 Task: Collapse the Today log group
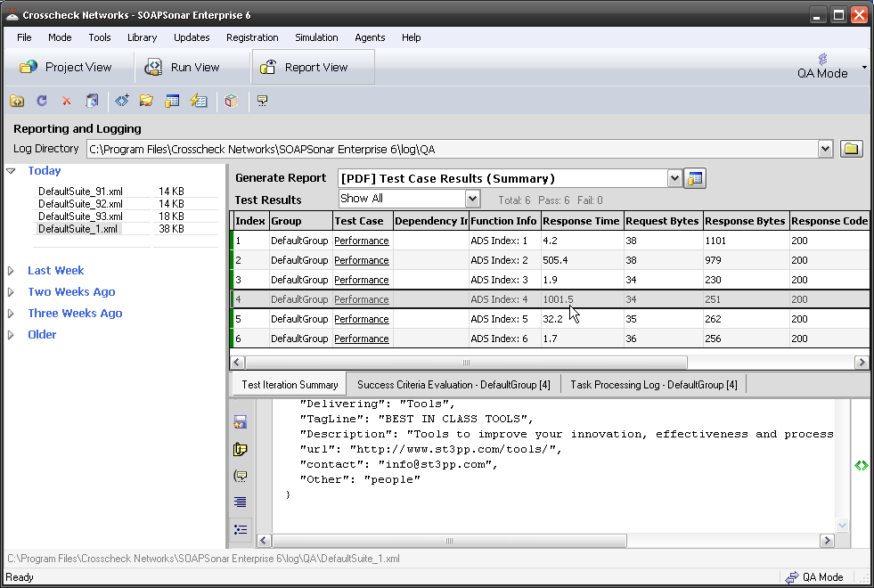(x=12, y=171)
